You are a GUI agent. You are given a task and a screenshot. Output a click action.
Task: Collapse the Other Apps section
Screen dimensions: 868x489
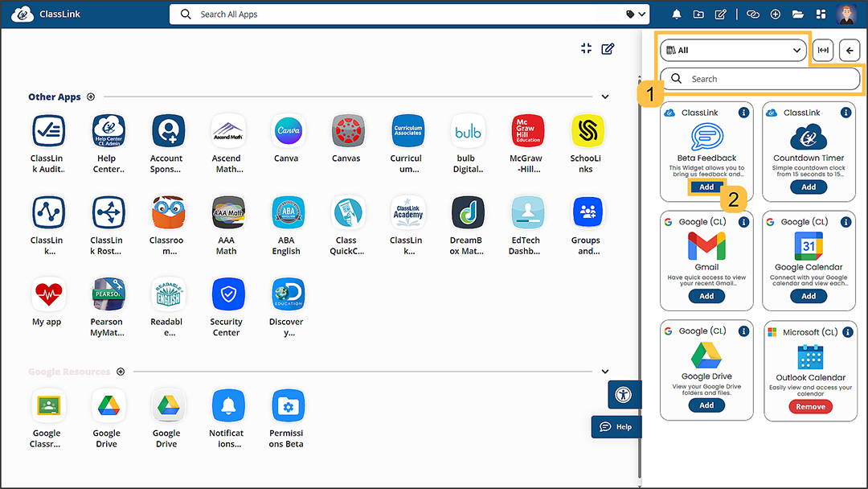[x=604, y=96]
